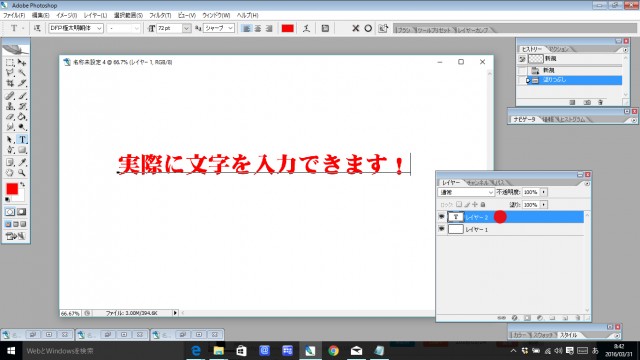Image resolution: width=640 pixels, height=360 pixels.
Task: Swap foreground and background colors
Action: point(22,184)
